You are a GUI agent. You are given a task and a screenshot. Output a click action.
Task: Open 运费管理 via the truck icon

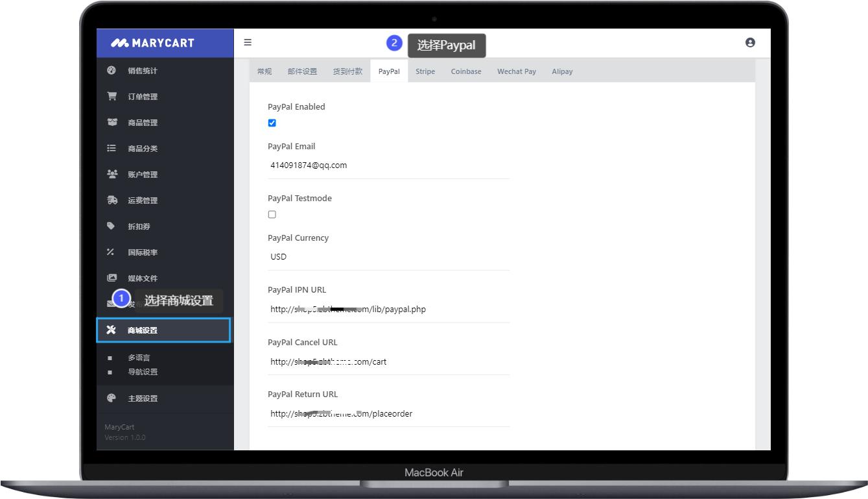click(x=111, y=201)
